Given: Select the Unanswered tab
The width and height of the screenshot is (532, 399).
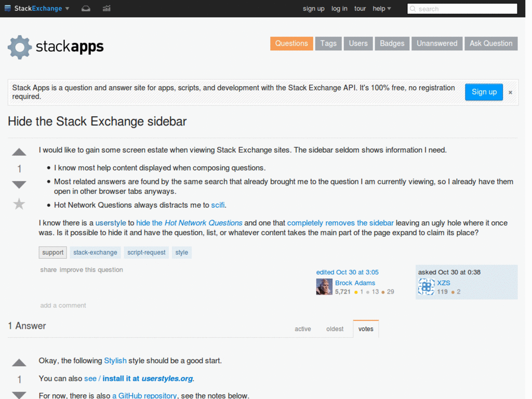Looking at the screenshot, I should tap(436, 44).
